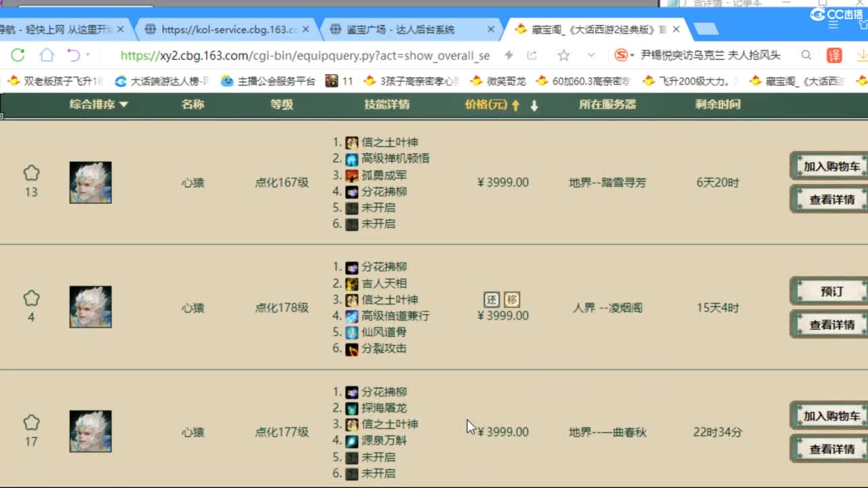The height and width of the screenshot is (488, 868).
Task: Click remaining time 22时34分
Action: [717, 432]
